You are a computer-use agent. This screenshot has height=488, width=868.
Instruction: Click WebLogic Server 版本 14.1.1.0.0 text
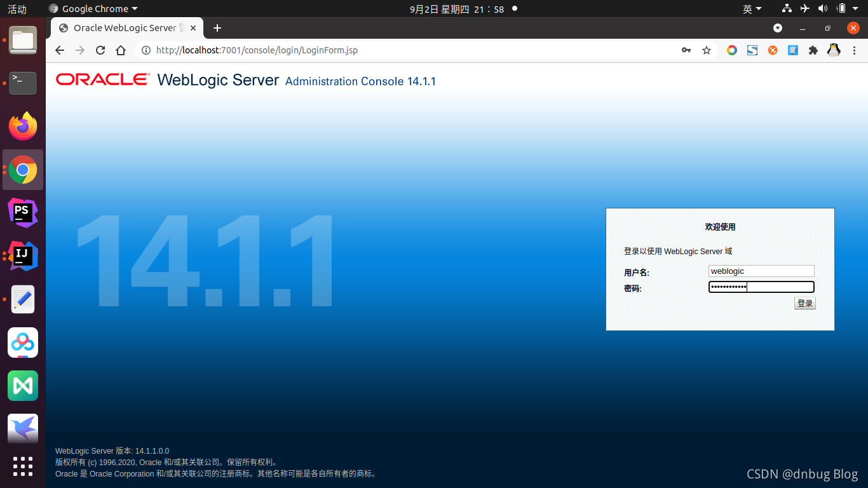click(x=112, y=451)
